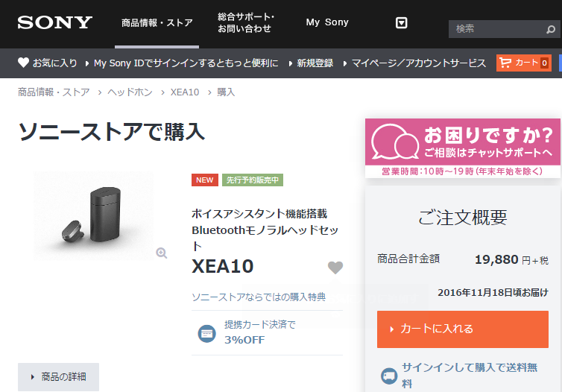Click the 先行予約販売中 badge

(x=253, y=180)
